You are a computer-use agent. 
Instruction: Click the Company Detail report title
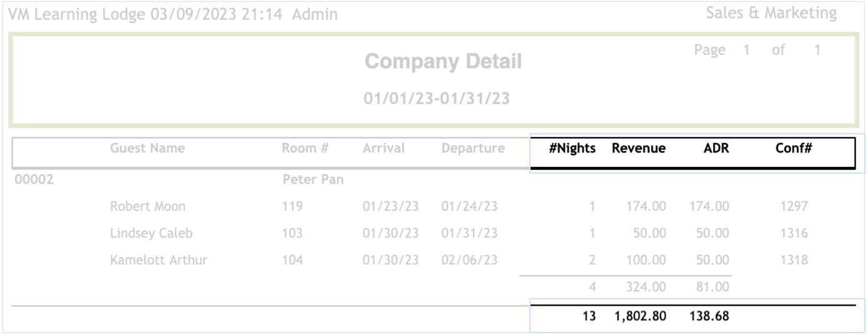[x=443, y=62]
